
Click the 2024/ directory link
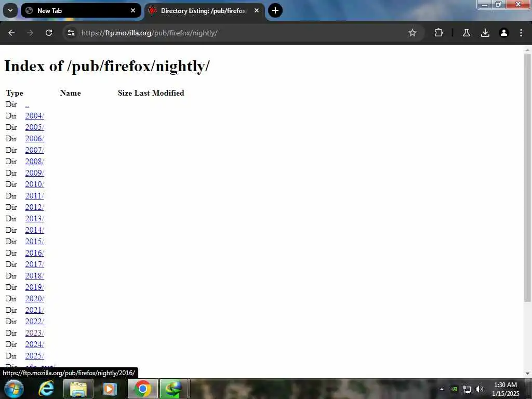(35, 344)
